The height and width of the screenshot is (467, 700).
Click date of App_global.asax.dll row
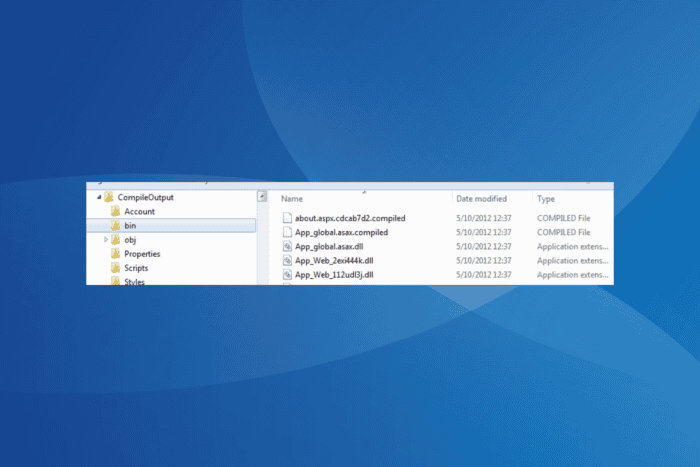click(x=483, y=246)
